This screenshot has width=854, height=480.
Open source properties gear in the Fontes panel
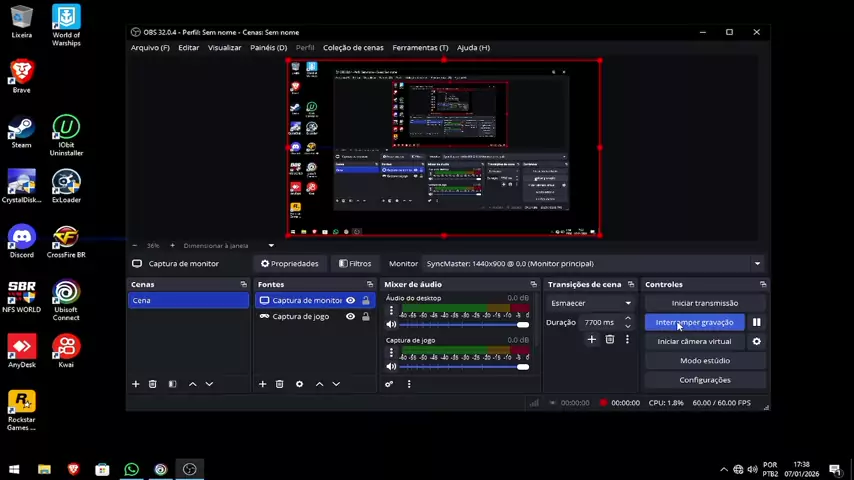(299, 384)
